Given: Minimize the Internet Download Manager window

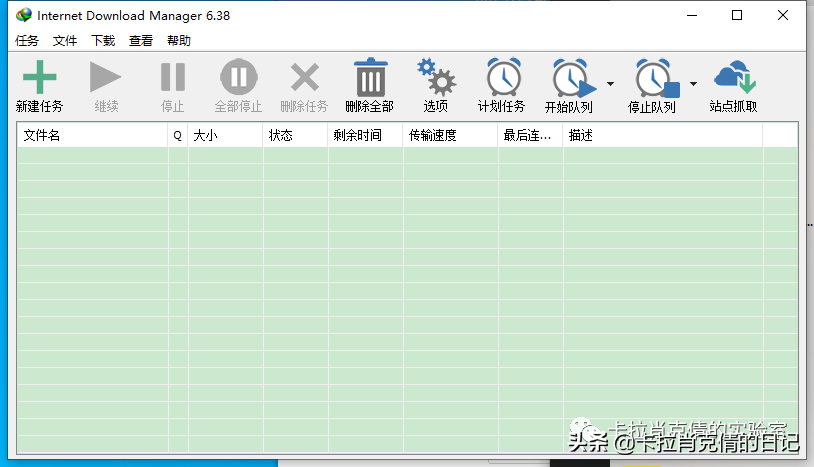Looking at the screenshot, I should click(691, 16).
